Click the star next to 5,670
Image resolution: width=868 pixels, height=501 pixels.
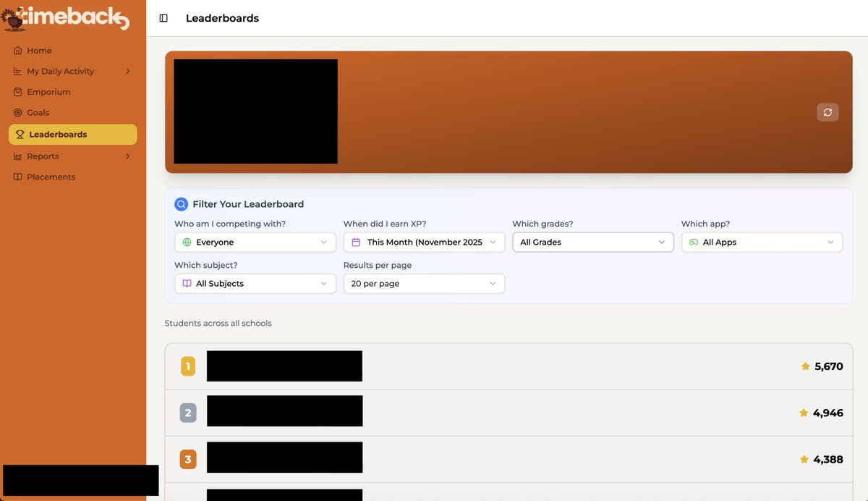(x=805, y=366)
